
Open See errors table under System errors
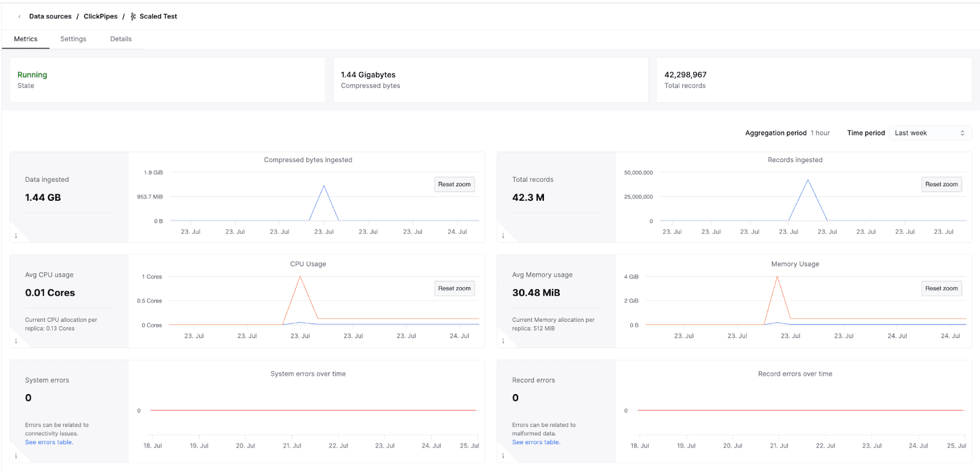pyautogui.click(x=49, y=442)
